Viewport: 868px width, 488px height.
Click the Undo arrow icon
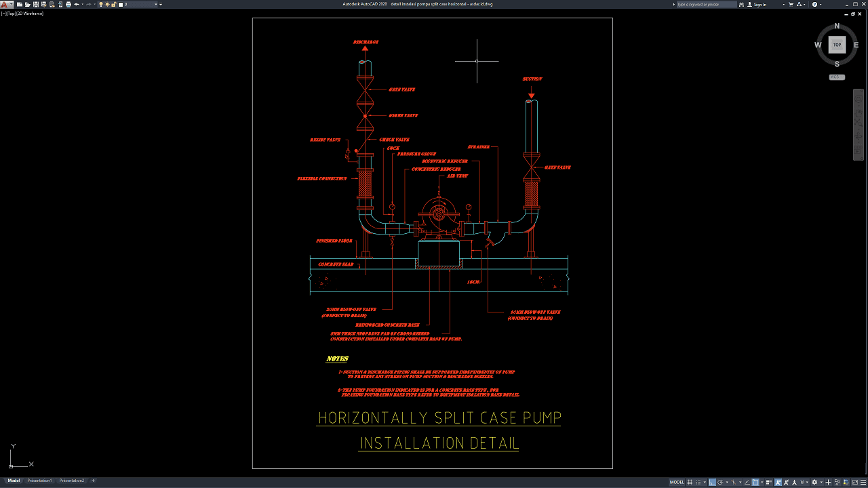pos(76,4)
